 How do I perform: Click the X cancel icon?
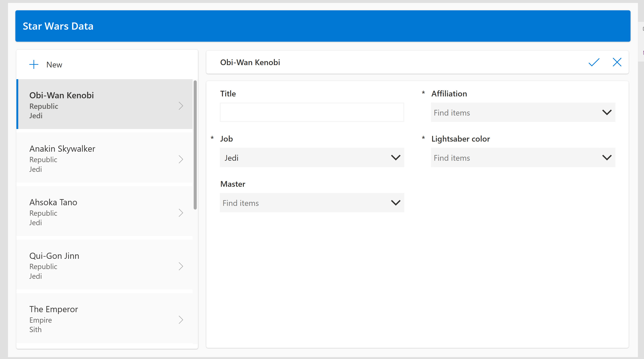(x=617, y=62)
